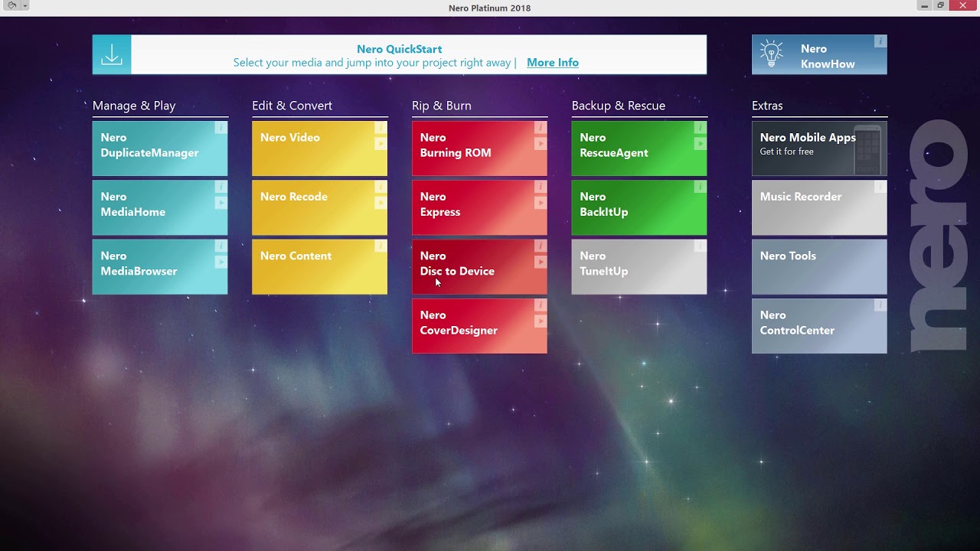
Task: Open the info icon on Nero Express
Action: (541, 187)
